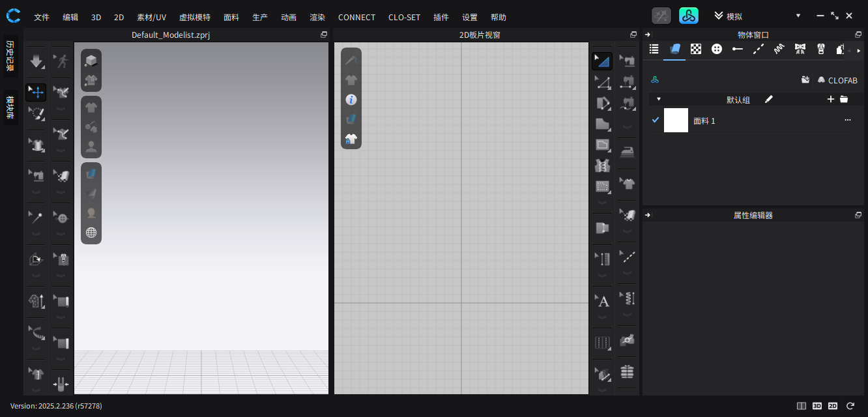Open the Zipper puller tab

click(821, 49)
